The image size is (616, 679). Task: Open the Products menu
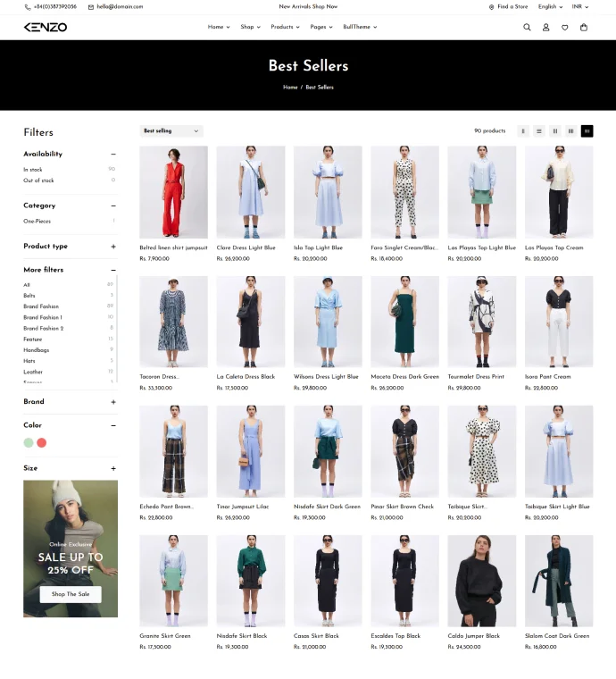285,27
